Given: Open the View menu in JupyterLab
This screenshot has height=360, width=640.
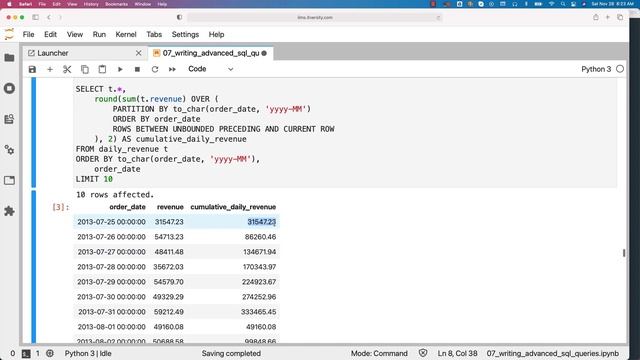Looking at the screenshot, I should pyautogui.click(x=75, y=35).
